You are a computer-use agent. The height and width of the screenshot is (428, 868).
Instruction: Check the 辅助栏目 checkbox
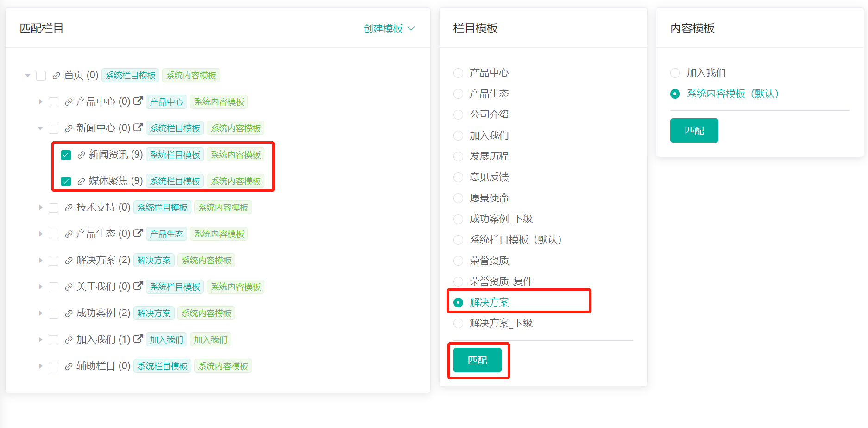click(54, 366)
